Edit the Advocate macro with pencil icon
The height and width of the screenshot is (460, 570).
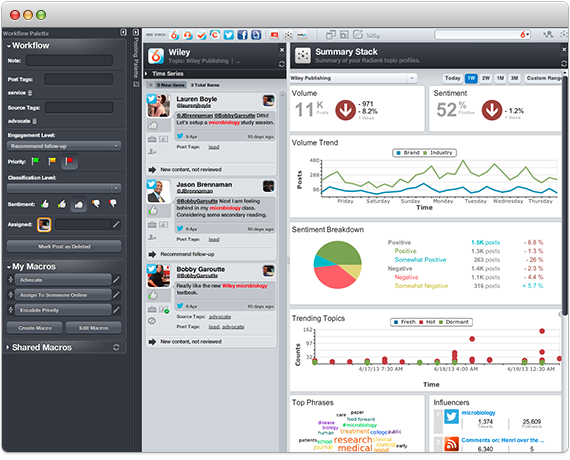(x=116, y=280)
